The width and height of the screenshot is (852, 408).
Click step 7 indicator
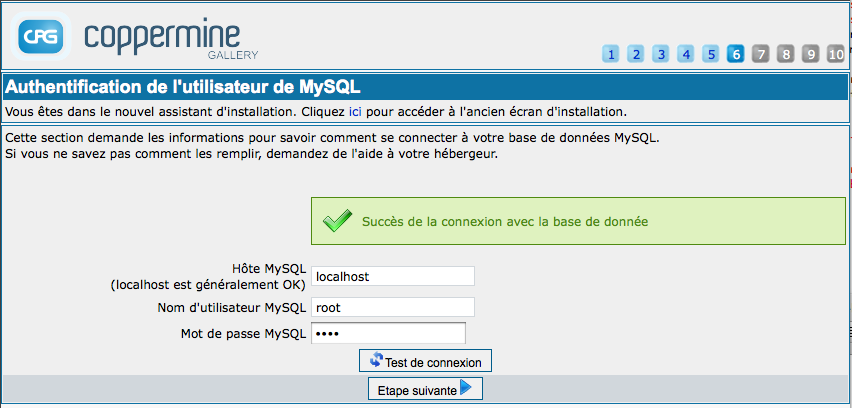(760, 54)
